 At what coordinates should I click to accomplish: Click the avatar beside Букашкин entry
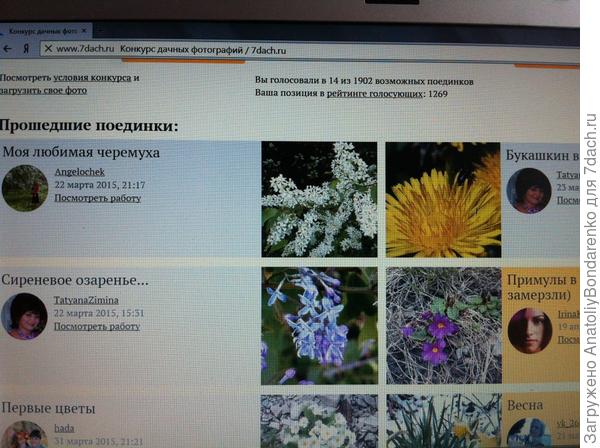[x=528, y=190]
